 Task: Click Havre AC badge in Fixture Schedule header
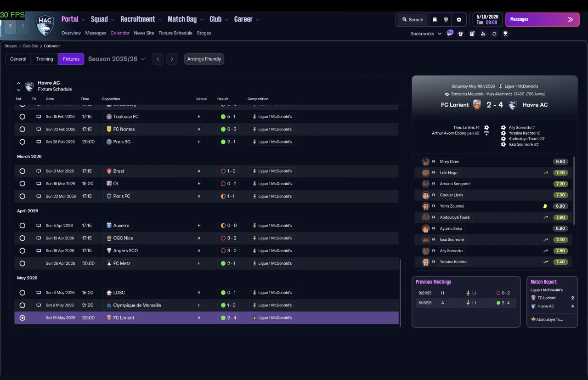point(29,86)
